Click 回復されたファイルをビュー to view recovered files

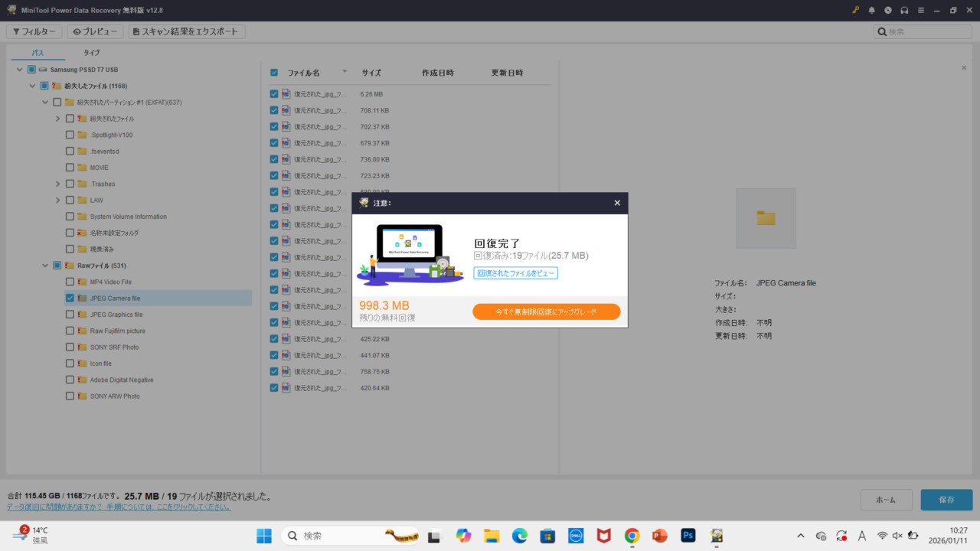pos(515,273)
